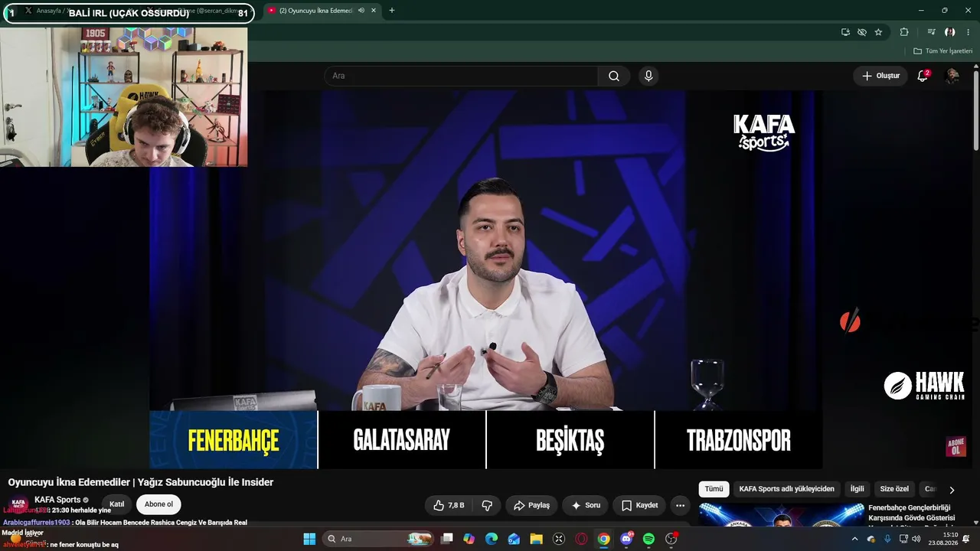Viewport: 980px width, 551px height.
Task: Open Chrome three-dot menu
Action: tap(968, 32)
